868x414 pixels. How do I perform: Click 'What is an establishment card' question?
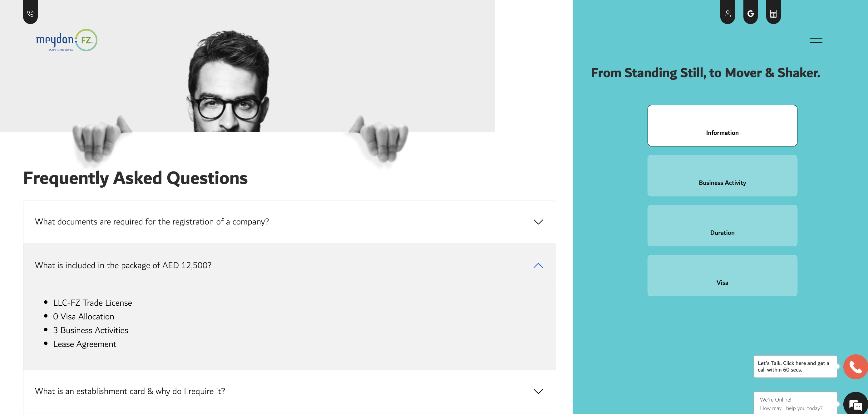130,391
